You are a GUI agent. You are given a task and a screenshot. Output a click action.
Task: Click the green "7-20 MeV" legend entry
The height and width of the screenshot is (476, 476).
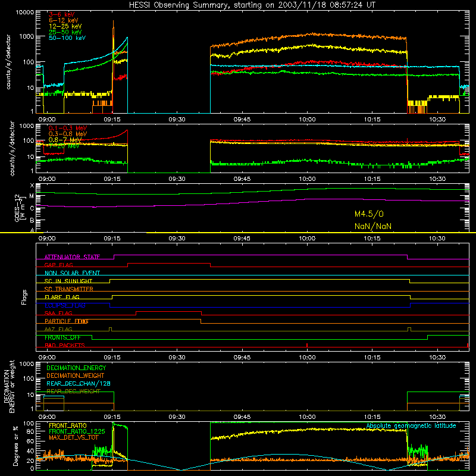[x=64, y=146]
